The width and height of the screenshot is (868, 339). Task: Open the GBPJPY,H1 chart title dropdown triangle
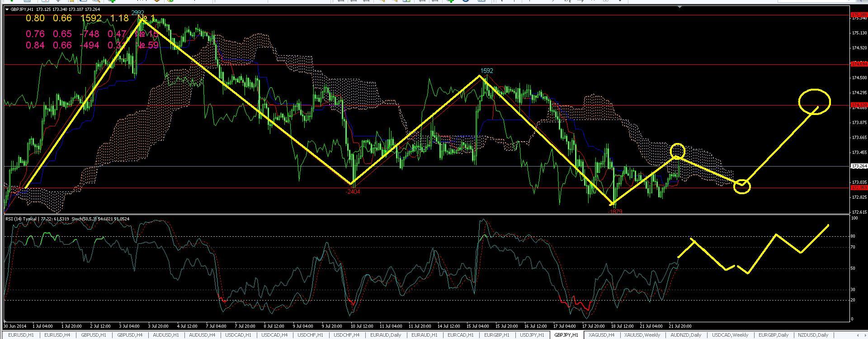pyautogui.click(x=7, y=9)
